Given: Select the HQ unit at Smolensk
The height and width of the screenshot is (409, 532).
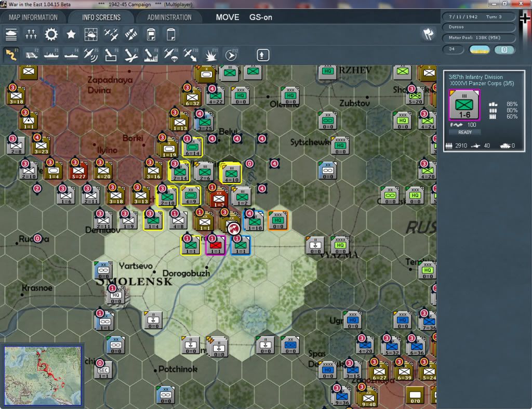Looking at the screenshot, I should pos(116,295).
